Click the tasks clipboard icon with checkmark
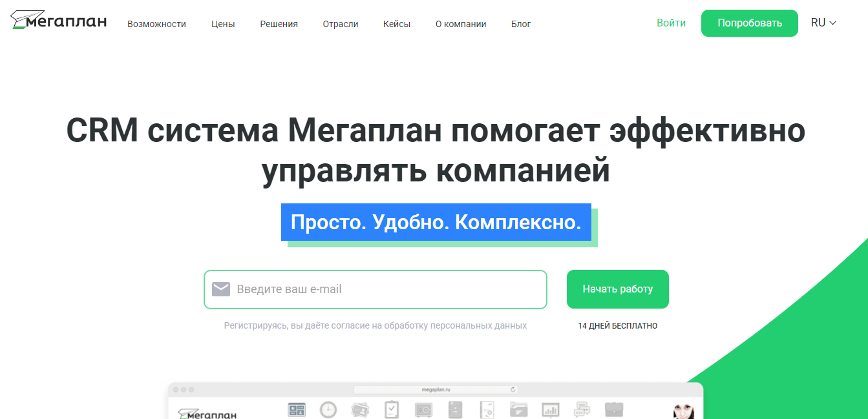Image resolution: width=868 pixels, height=419 pixels. coord(391,409)
